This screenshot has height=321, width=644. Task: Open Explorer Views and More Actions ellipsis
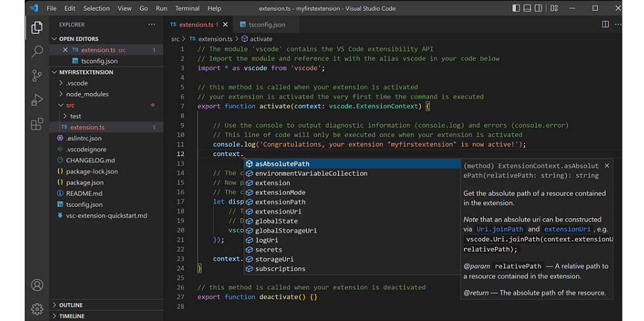(151, 24)
